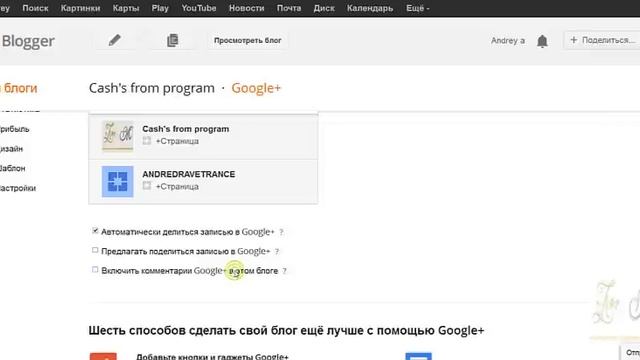The height and width of the screenshot is (360, 640).
Task: Open help mark beside Google+ comments option
Action: click(x=284, y=271)
